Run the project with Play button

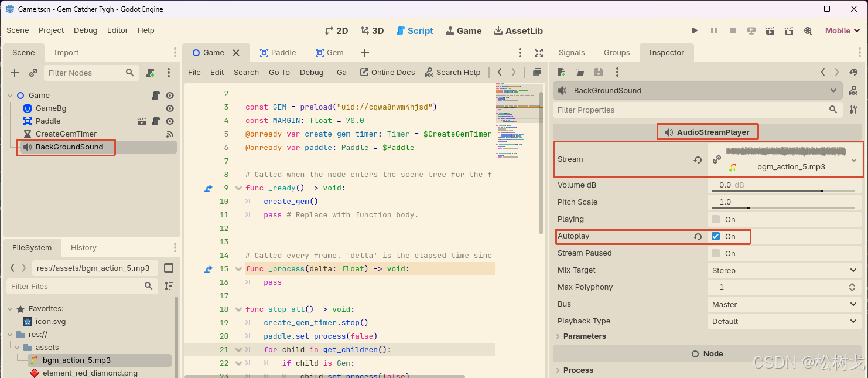(695, 30)
